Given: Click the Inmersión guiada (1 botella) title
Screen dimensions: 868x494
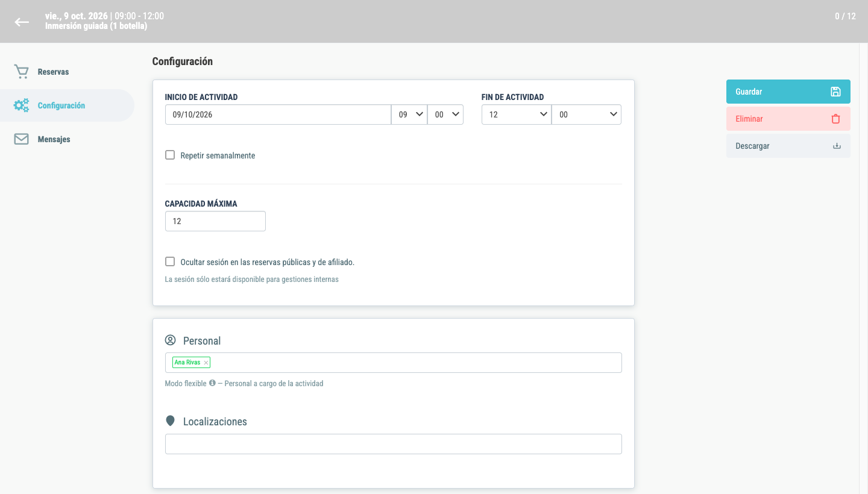Looking at the screenshot, I should tap(96, 26).
